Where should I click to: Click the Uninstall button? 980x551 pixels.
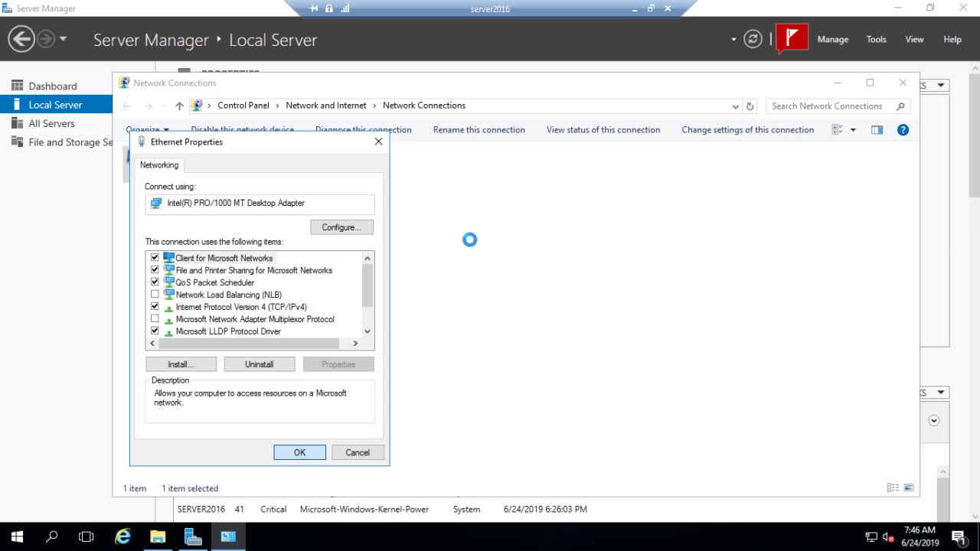(259, 364)
